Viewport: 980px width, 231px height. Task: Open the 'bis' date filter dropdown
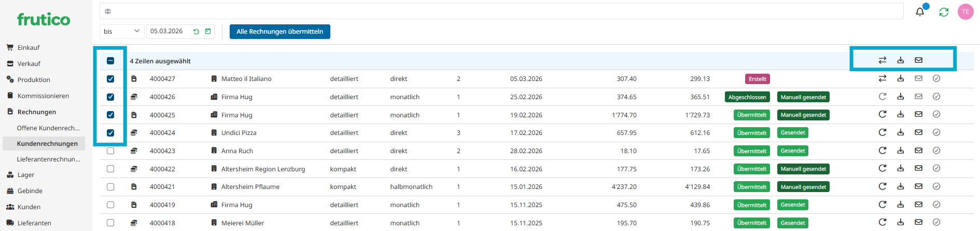click(122, 32)
